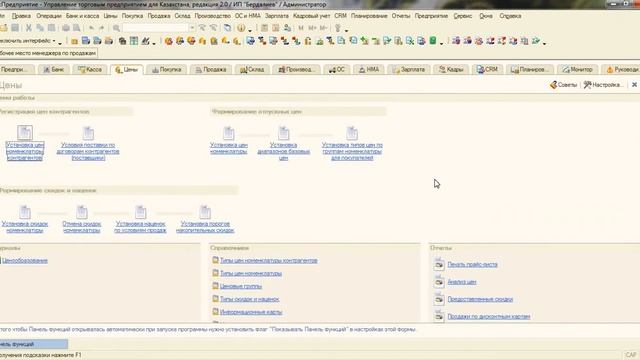Click the Paste icon in top toolbar
Image resolution: width=640 pixels, height=360 pixels.
pyautogui.click(x=51, y=28)
